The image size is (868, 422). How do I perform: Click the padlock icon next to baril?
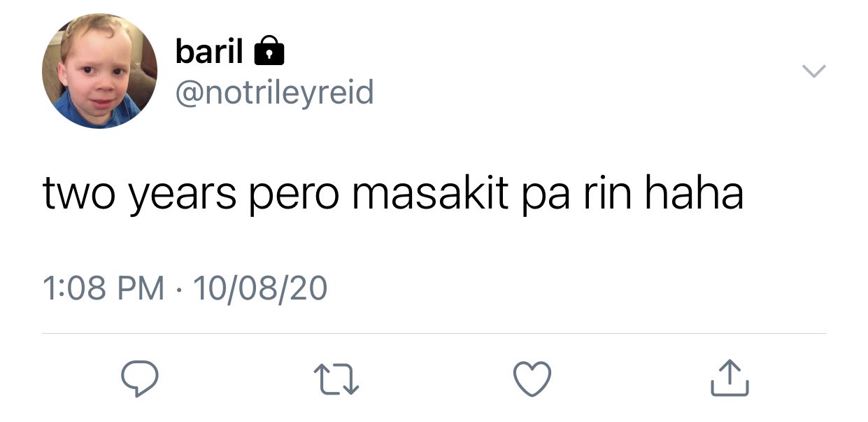[269, 52]
